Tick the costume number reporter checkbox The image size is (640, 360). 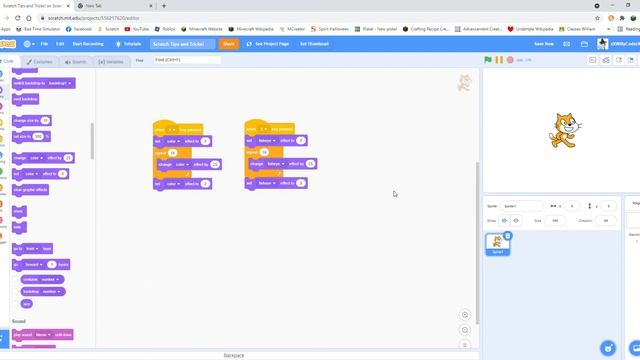[16, 280]
